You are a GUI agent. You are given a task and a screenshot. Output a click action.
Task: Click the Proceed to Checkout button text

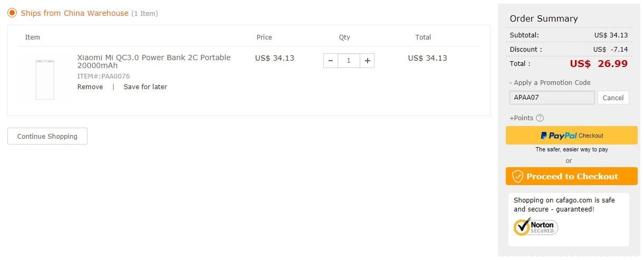click(x=572, y=176)
